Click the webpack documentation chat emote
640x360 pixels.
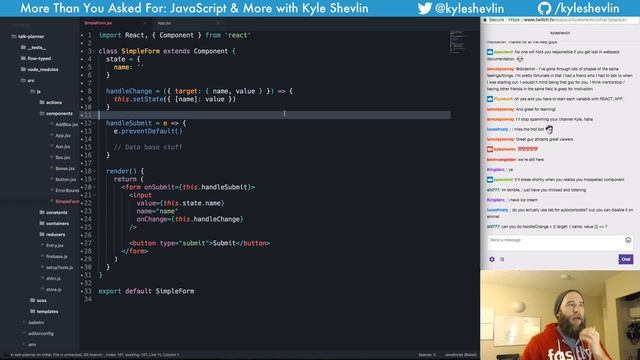tap(520, 59)
